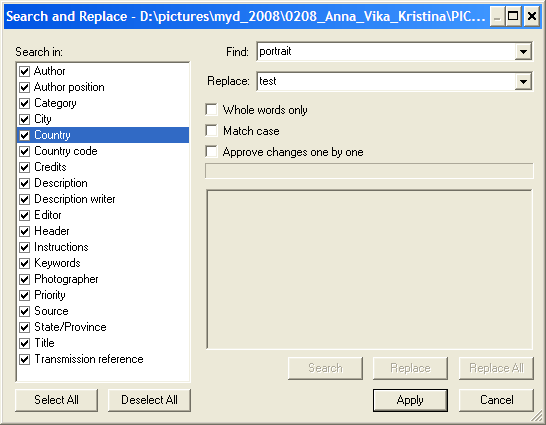Toggle the Description checkbox
Screen dimensions: 546x425
(x=24, y=183)
